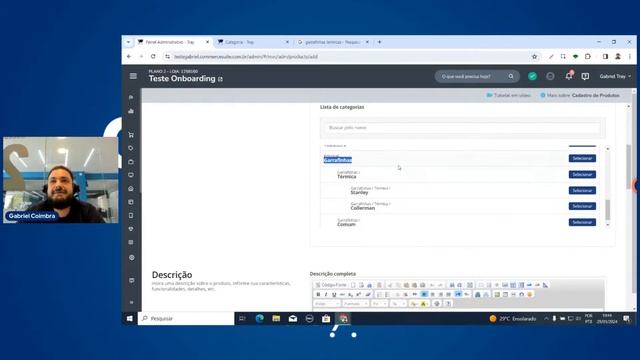
Task: Click the category list scrollbar down arrow
Action: (x=608, y=225)
